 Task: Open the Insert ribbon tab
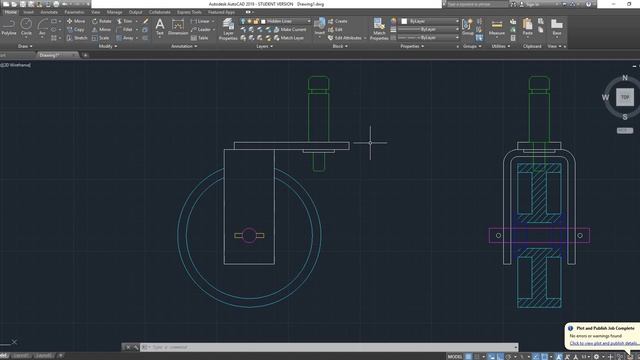click(x=29, y=12)
